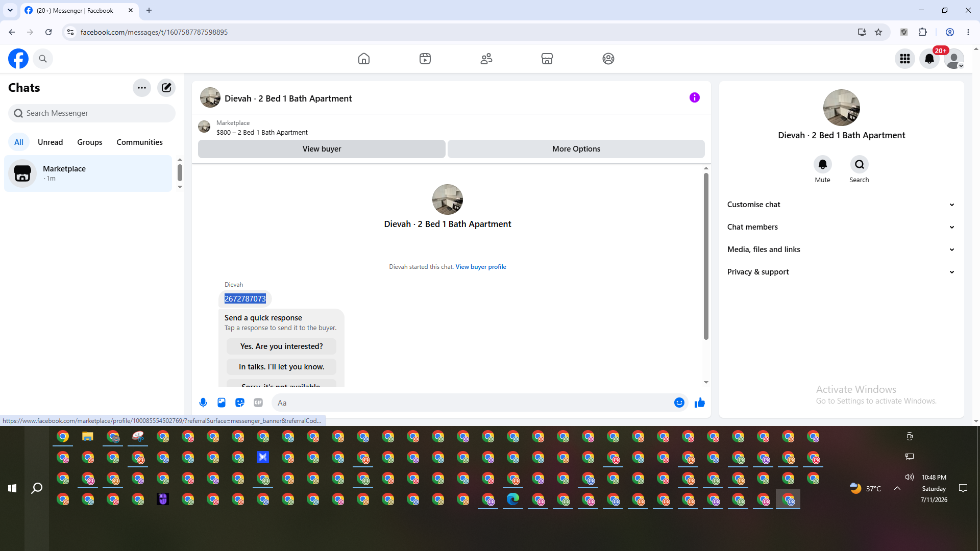Click the message 2672787073

tap(245, 299)
